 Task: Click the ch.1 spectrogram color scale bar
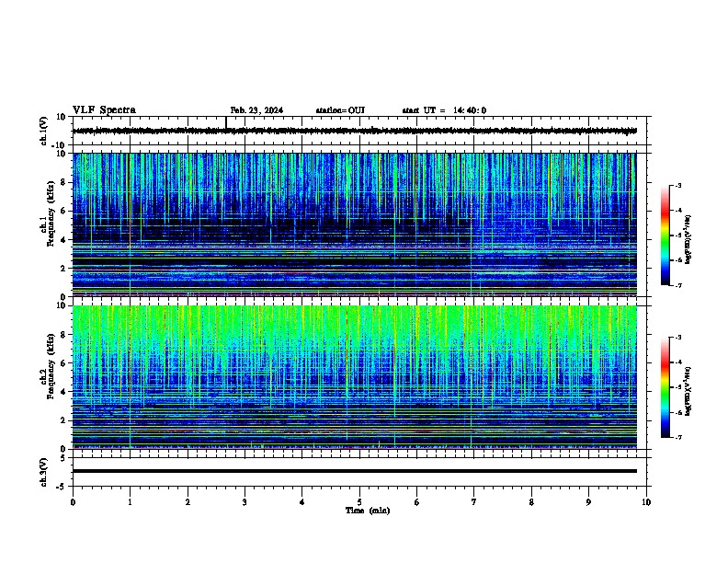[665, 236]
